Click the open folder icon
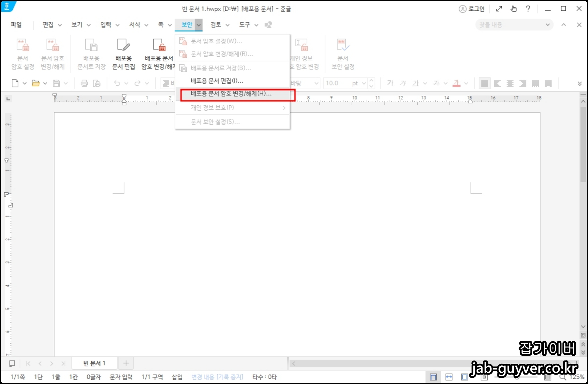The height and width of the screenshot is (384, 588). [36, 83]
